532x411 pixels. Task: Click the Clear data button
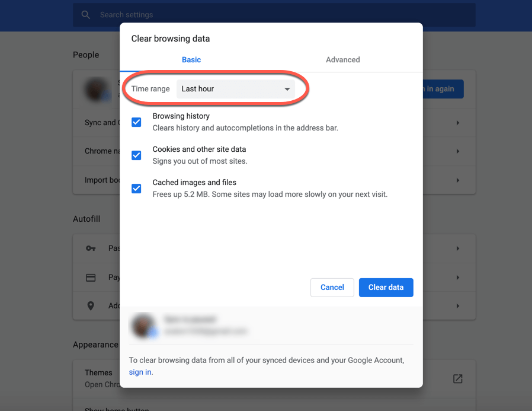click(x=386, y=288)
